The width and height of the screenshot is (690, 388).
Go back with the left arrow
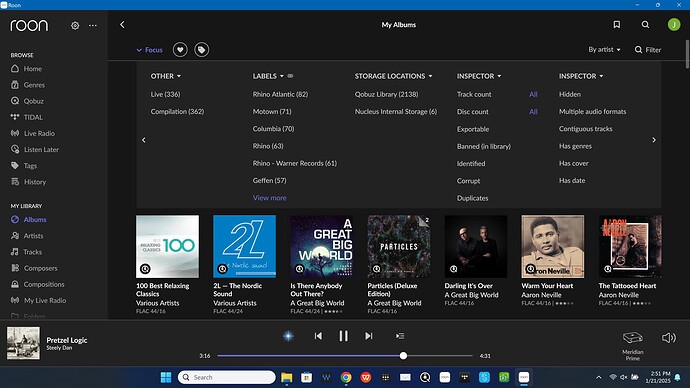[122, 25]
